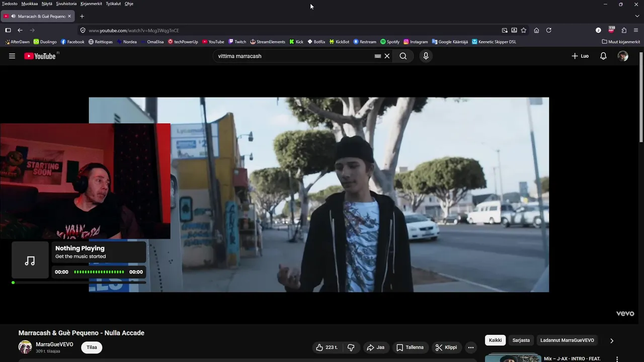
Task: Open the browser home page icon
Action: point(536,30)
